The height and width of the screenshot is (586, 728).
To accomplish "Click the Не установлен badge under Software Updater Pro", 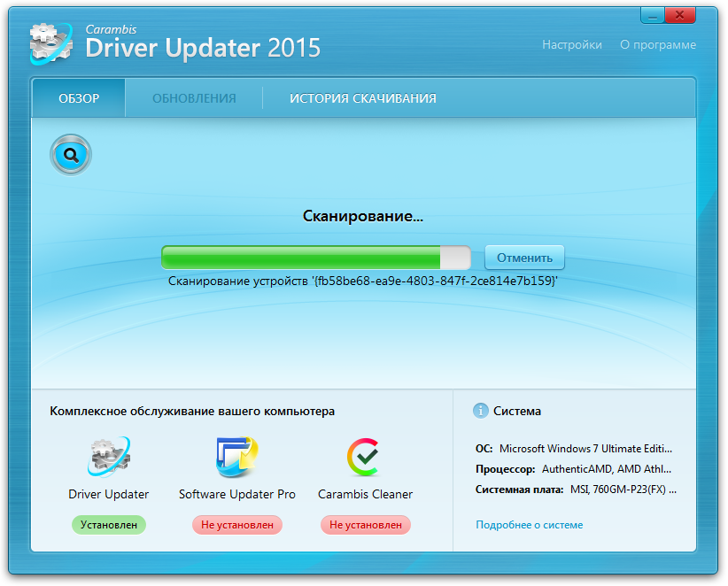I will (x=236, y=525).
